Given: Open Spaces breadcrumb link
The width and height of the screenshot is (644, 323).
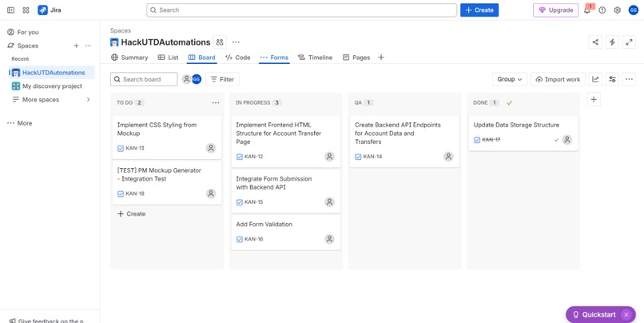Looking at the screenshot, I should pos(121,30).
